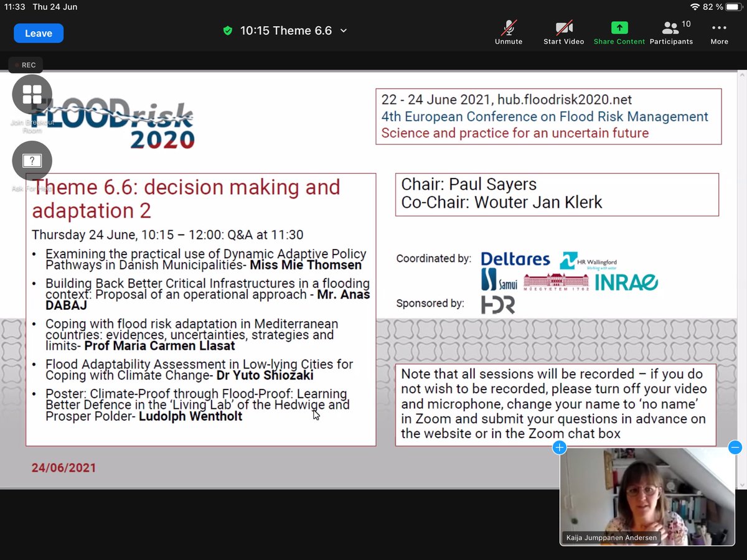Open the More options menu
Viewport: 747px width, 560px height.
719,31
